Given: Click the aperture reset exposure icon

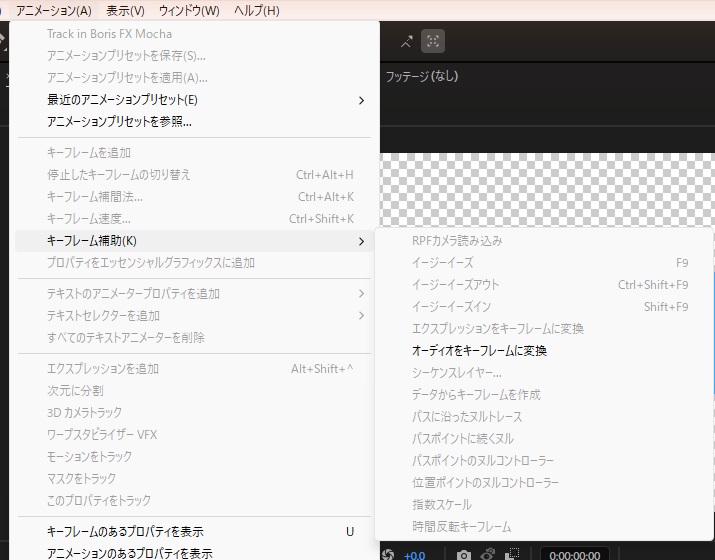Looking at the screenshot, I should [388, 555].
